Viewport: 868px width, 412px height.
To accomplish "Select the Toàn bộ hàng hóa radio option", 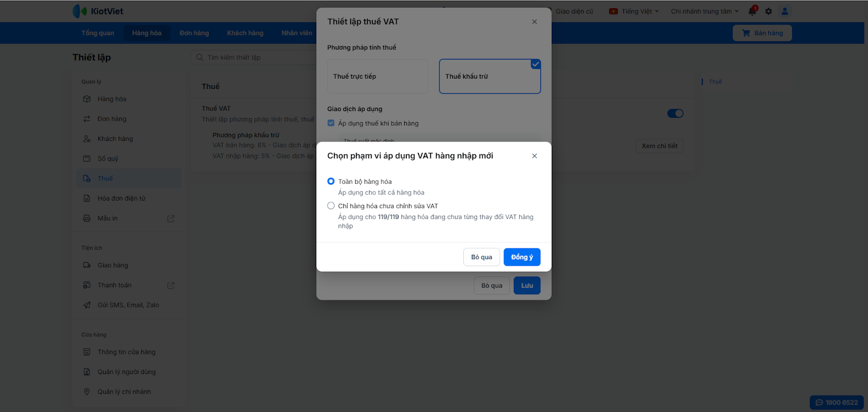I will point(331,182).
